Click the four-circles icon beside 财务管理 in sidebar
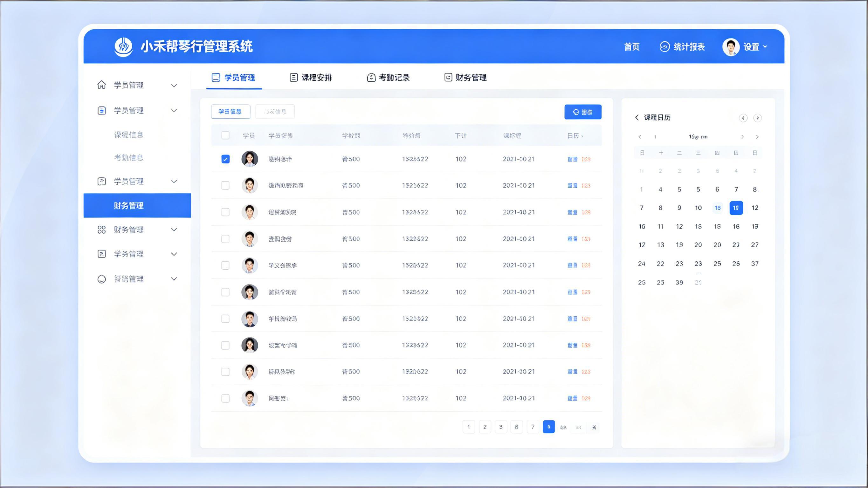 click(101, 230)
